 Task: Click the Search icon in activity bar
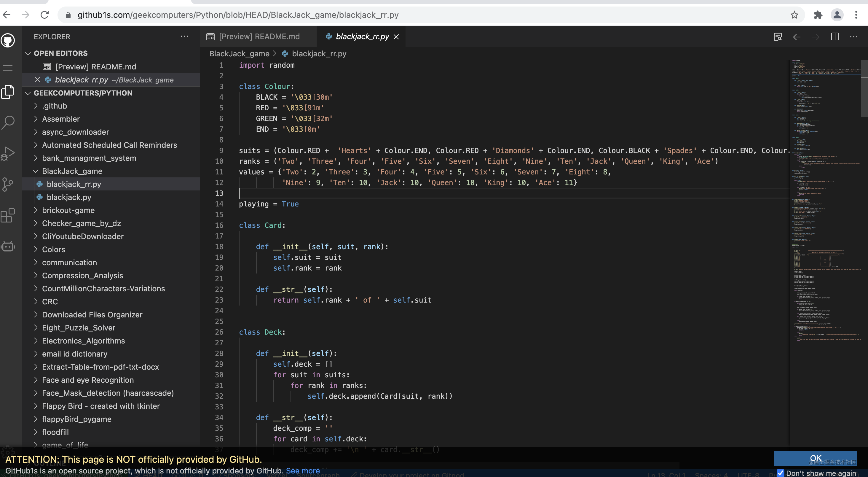coord(8,122)
